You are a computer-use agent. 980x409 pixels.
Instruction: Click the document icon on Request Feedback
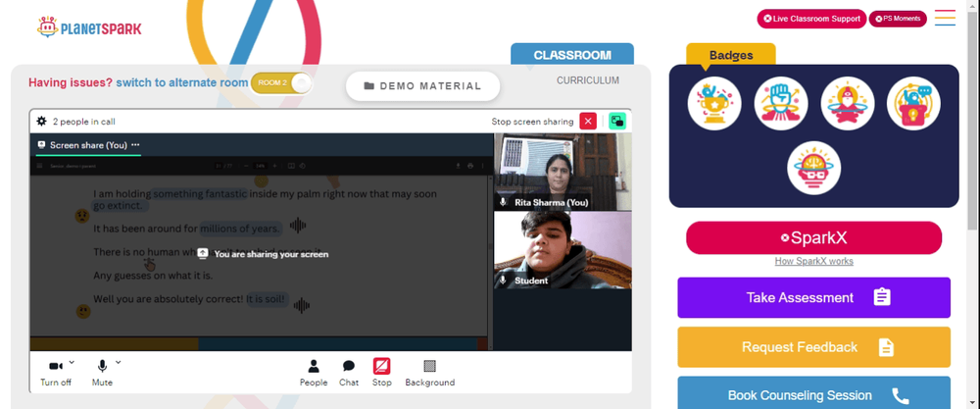pyautogui.click(x=886, y=347)
